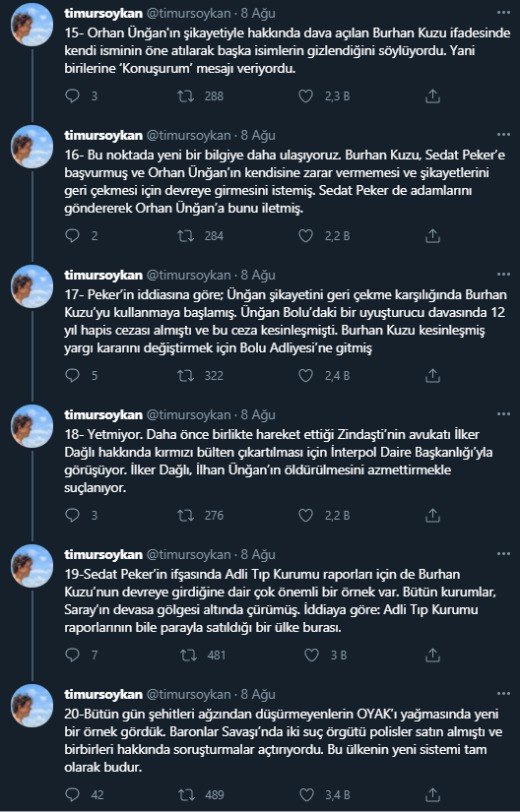This screenshot has height=812, width=520.
Task: Share tweet 16 about Sedat Peker
Action: click(x=432, y=235)
